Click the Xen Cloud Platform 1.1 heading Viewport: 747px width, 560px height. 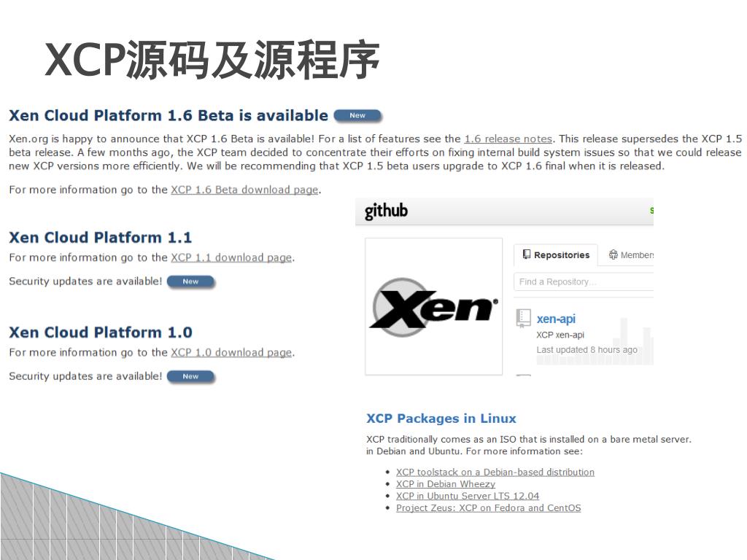click(101, 237)
